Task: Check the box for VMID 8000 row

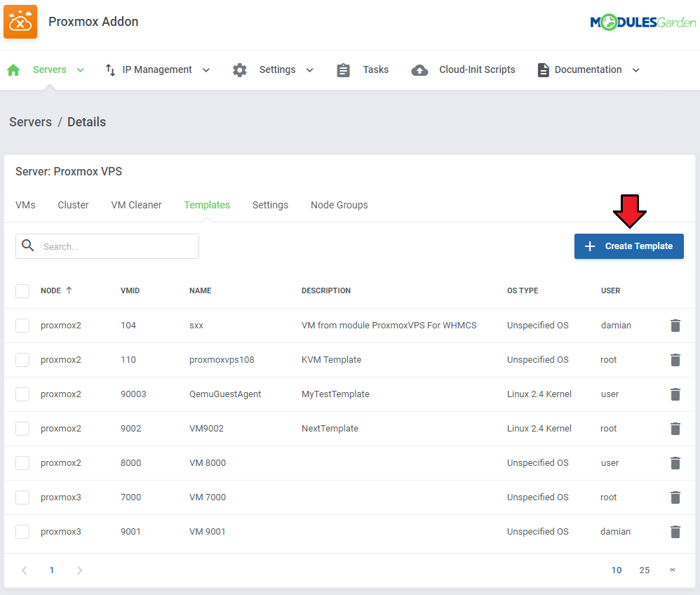Action: point(22,463)
